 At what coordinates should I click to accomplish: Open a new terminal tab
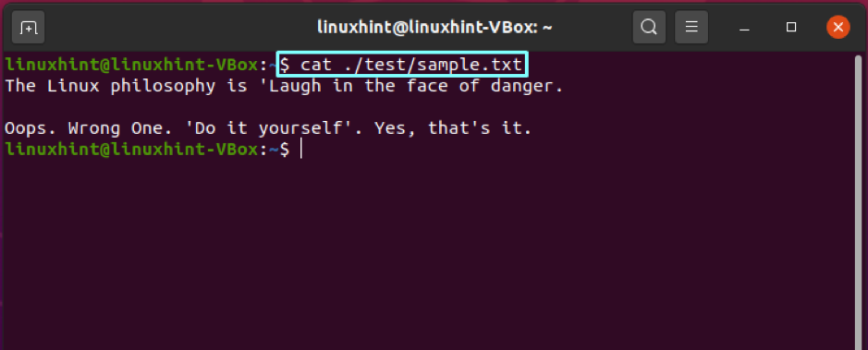point(28,27)
